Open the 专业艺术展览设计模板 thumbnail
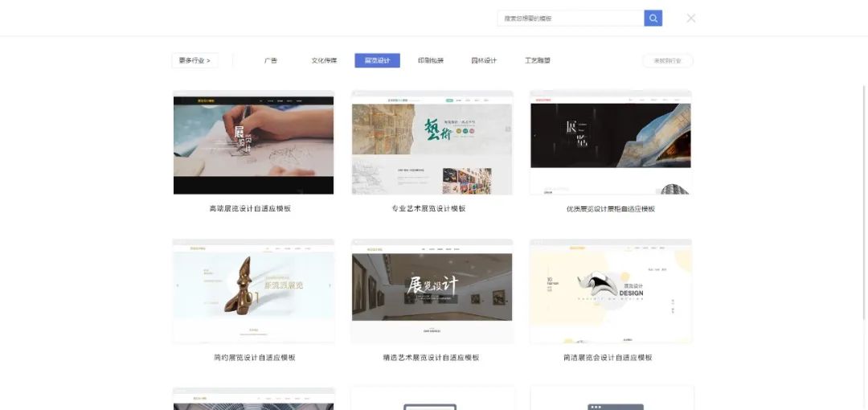The height and width of the screenshot is (410, 868). point(432,143)
